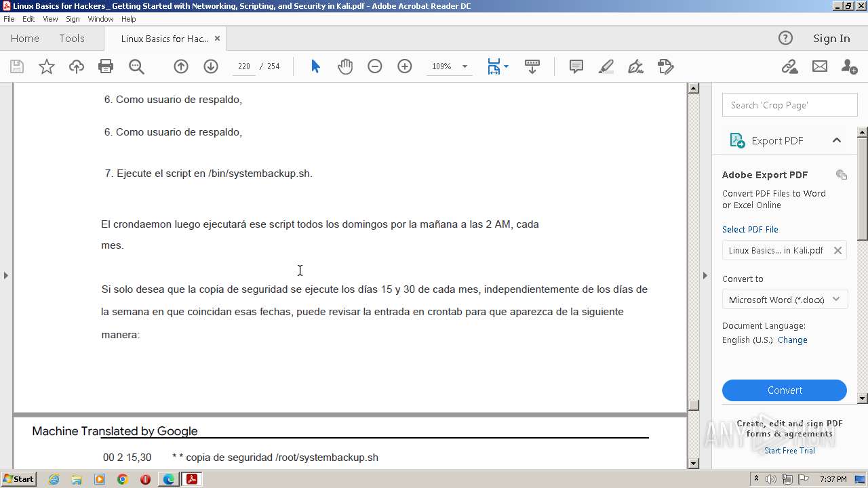Add bookmark with the star icon
868x488 pixels.
46,66
